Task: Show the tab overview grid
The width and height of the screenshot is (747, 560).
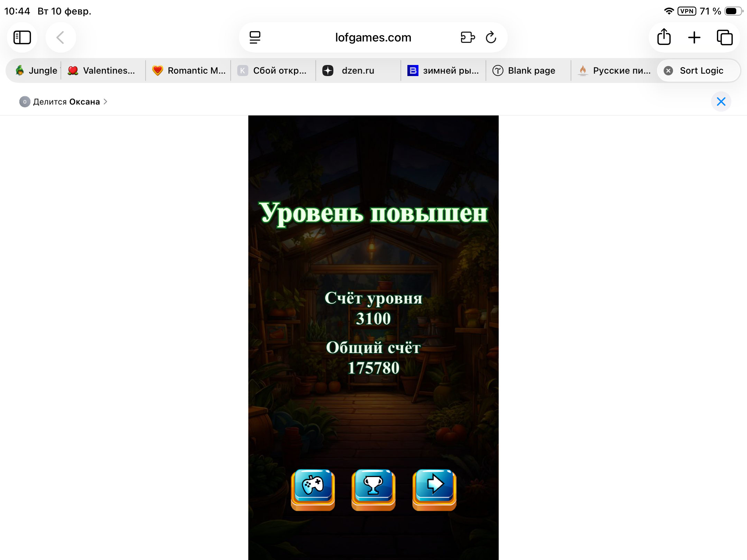Action: point(725,37)
